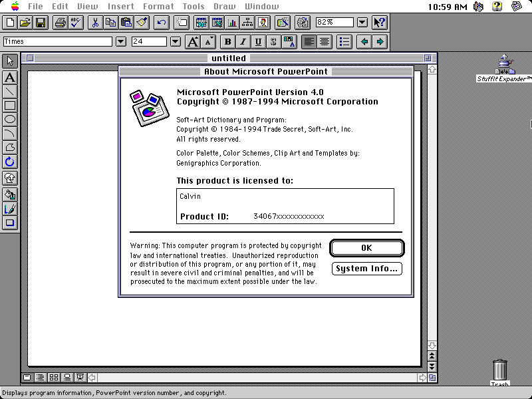
Task: Open the Format menu
Action: (x=158, y=6)
